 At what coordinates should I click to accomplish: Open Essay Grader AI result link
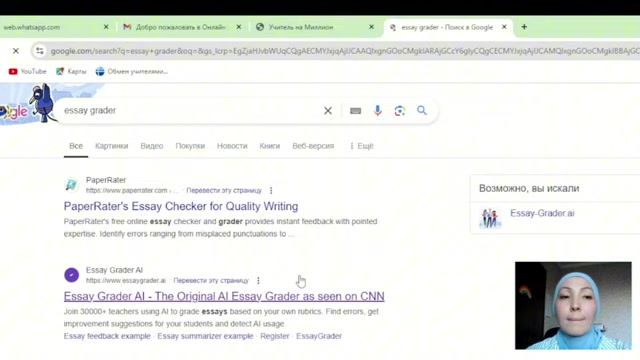[x=224, y=296]
